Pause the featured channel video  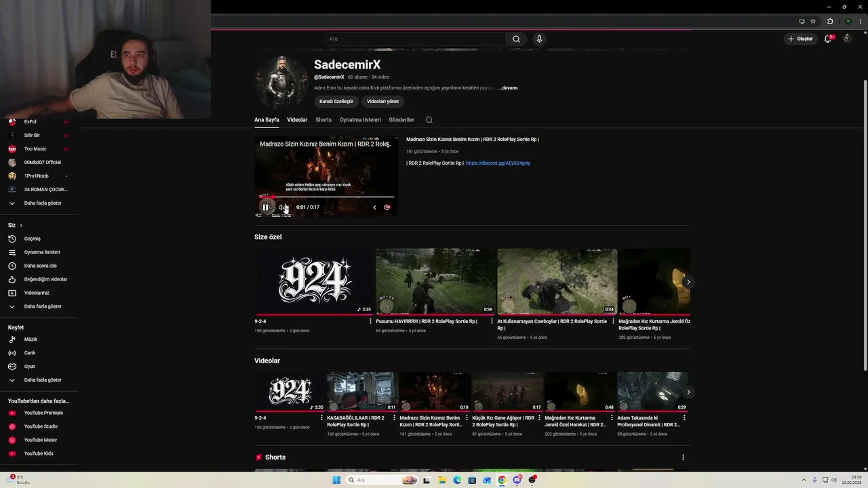tap(266, 207)
